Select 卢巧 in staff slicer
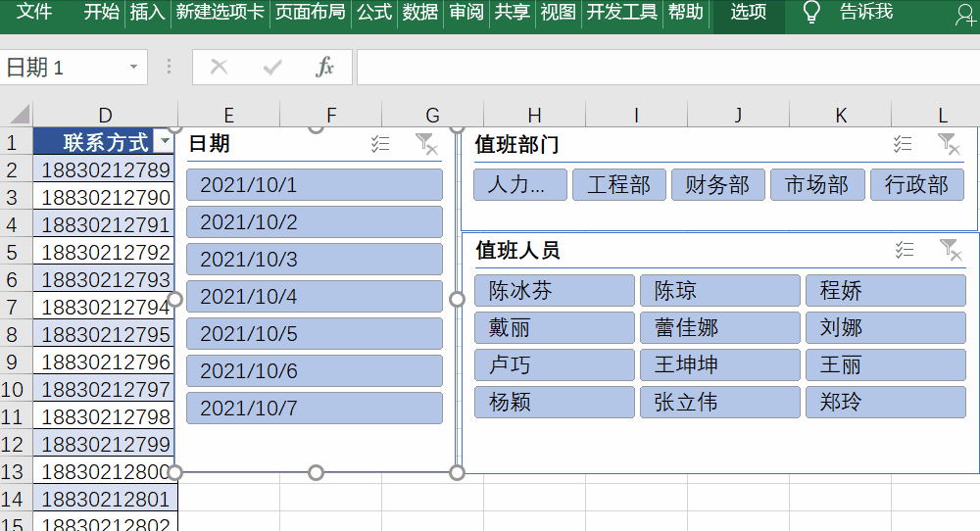Image resolution: width=980 pixels, height=531 pixels. 555,364
